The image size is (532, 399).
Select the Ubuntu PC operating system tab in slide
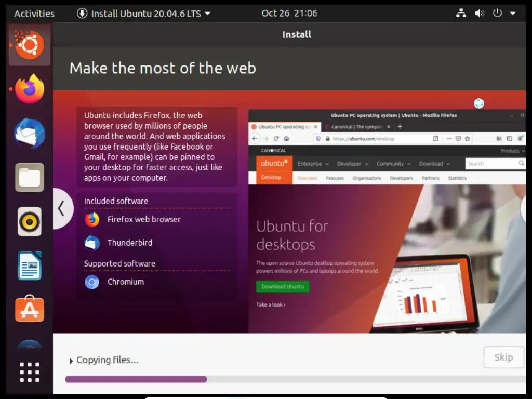(x=285, y=127)
